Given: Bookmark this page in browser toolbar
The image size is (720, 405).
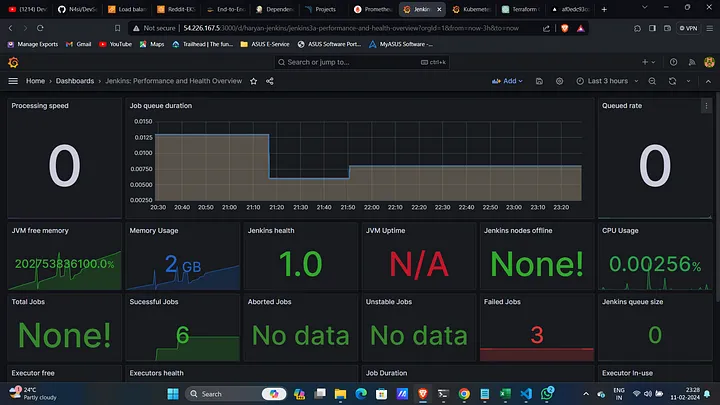Looking at the screenshot, I should tap(118, 28).
